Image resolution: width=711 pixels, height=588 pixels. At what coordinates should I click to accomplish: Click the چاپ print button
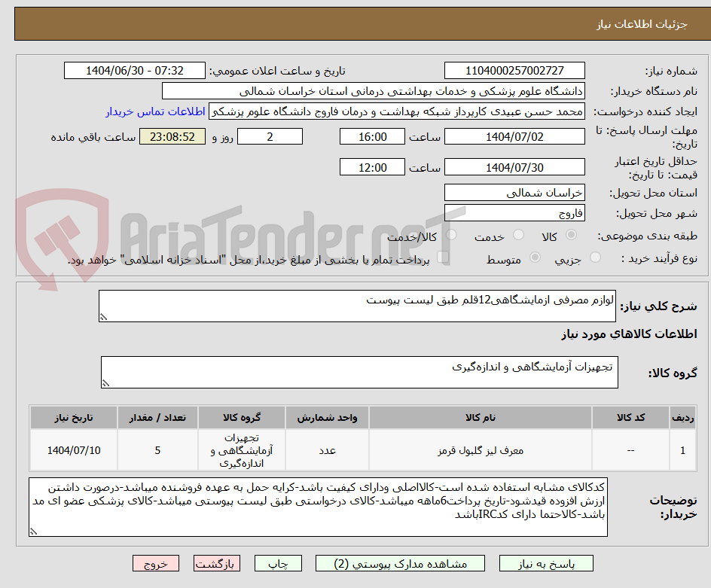coord(278,562)
